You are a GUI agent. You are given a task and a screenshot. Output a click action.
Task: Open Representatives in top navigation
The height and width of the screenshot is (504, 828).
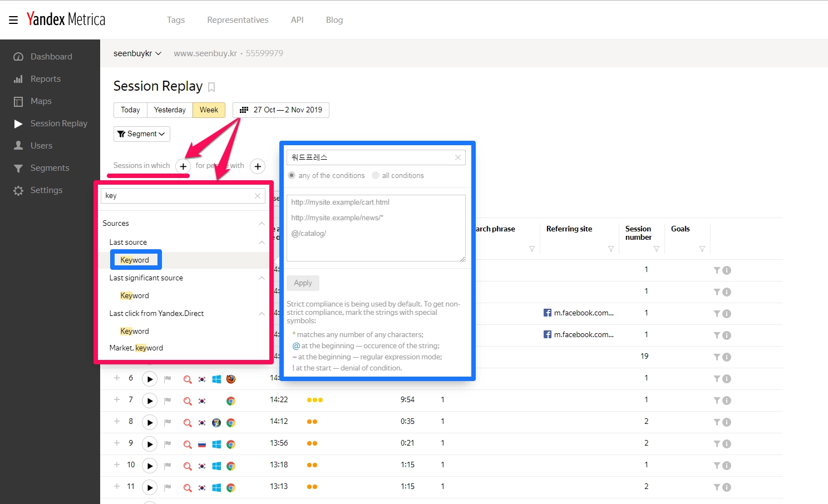(x=238, y=20)
